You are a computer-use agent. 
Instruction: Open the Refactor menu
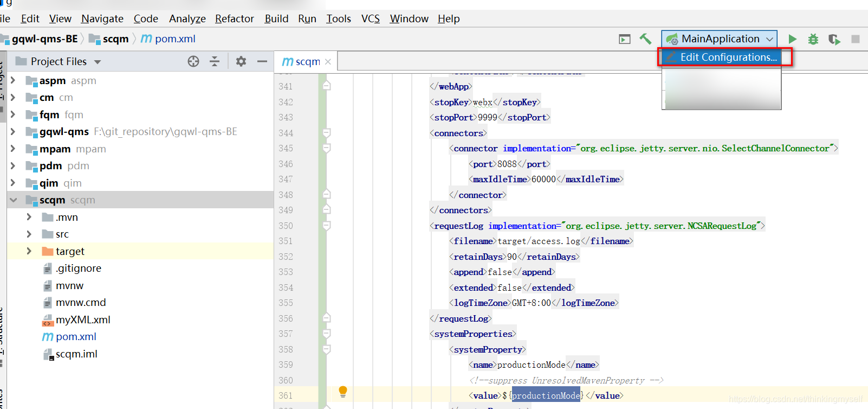pos(235,18)
